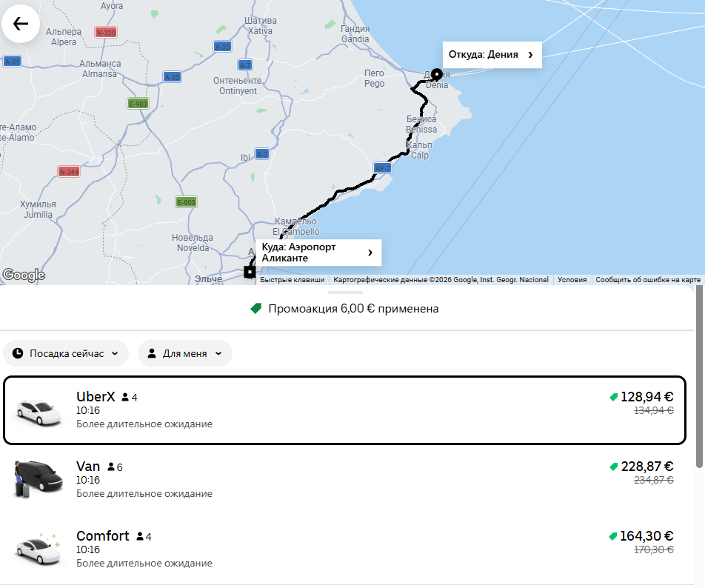Click Van arrival time 10:16
Viewport: 705px width, 588px height.
pos(88,480)
